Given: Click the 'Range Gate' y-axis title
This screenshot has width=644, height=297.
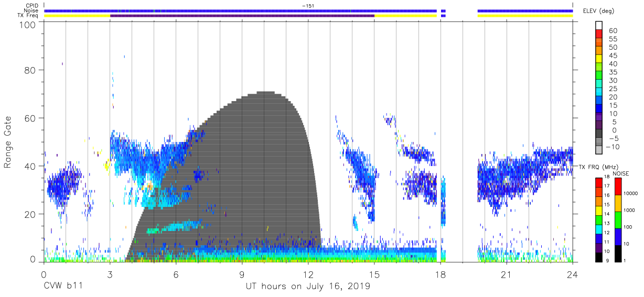Looking at the screenshot, I should click(x=8, y=142).
